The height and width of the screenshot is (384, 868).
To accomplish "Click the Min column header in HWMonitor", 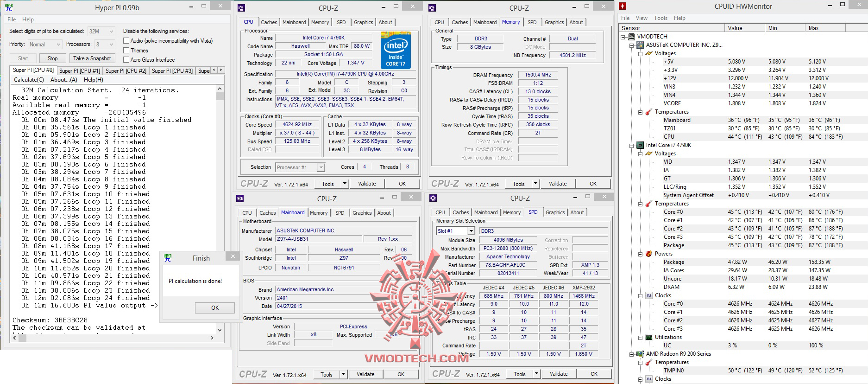I will [785, 28].
